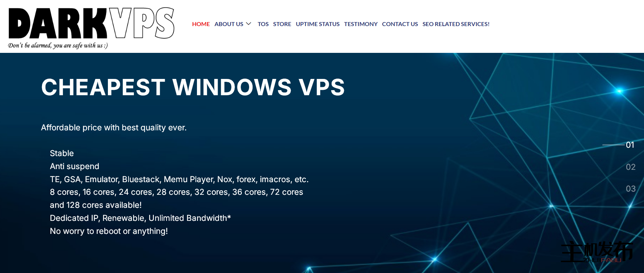The height and width of the screenshot is (273, 644).
Task: Check the UPTIME STATUS page
Action: pos(317,24)
